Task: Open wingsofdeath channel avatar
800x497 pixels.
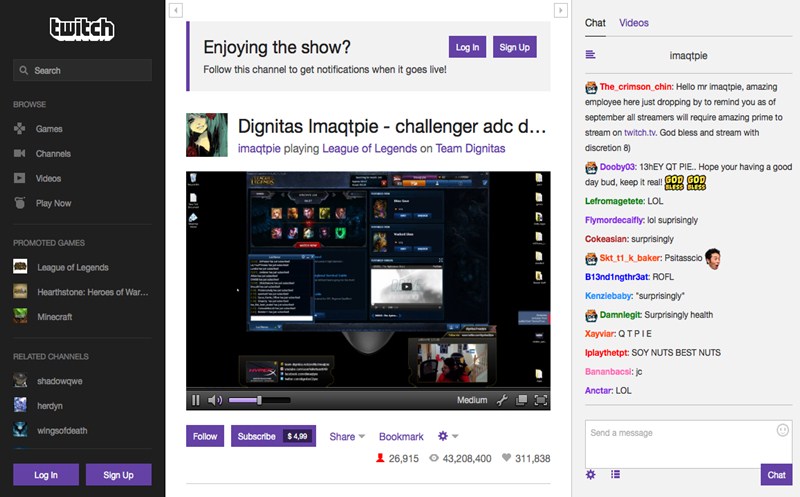Action: pyautogui.click(x=20, y=430)
